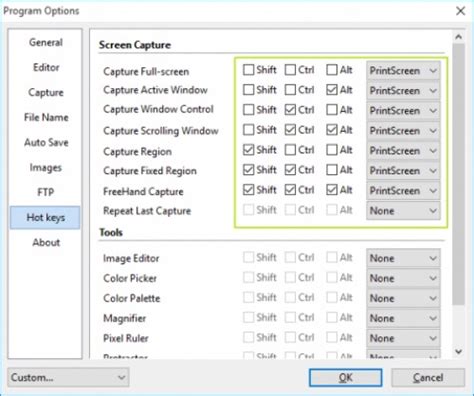Select the File Name tab
This screenshot has height=396, width=474.
pyautogui.click(x=46, y=117)
